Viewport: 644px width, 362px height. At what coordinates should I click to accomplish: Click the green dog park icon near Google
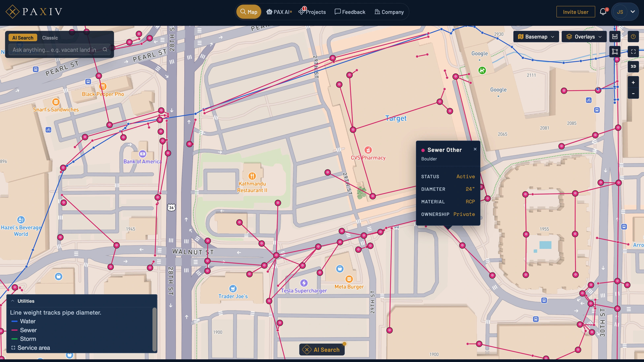point(482,70)
